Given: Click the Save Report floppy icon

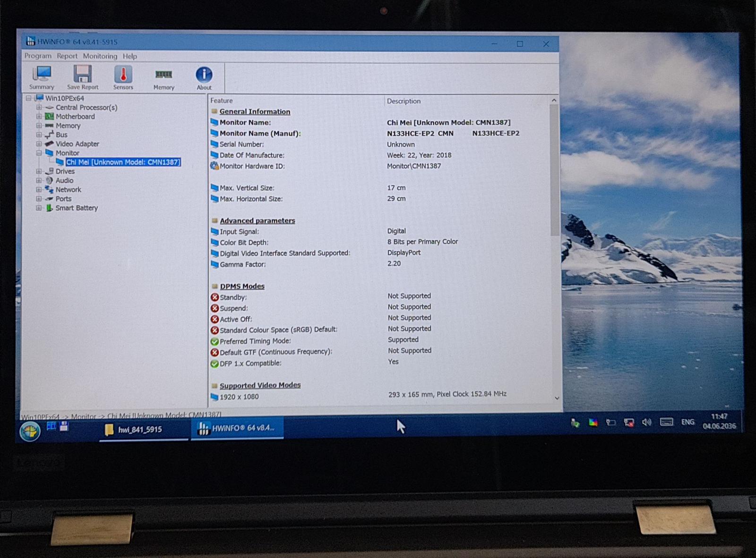Looking at the screenshot, I should point(83,77).
